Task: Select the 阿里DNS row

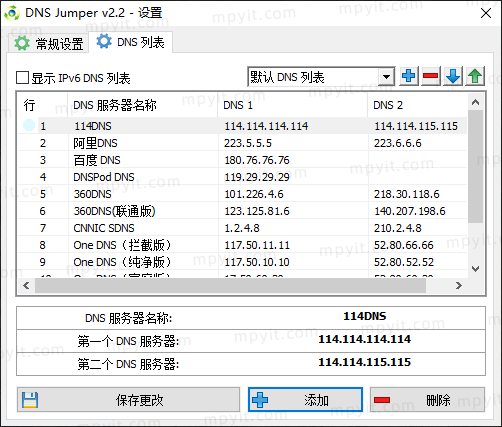Action: click(x=242, y=143)
